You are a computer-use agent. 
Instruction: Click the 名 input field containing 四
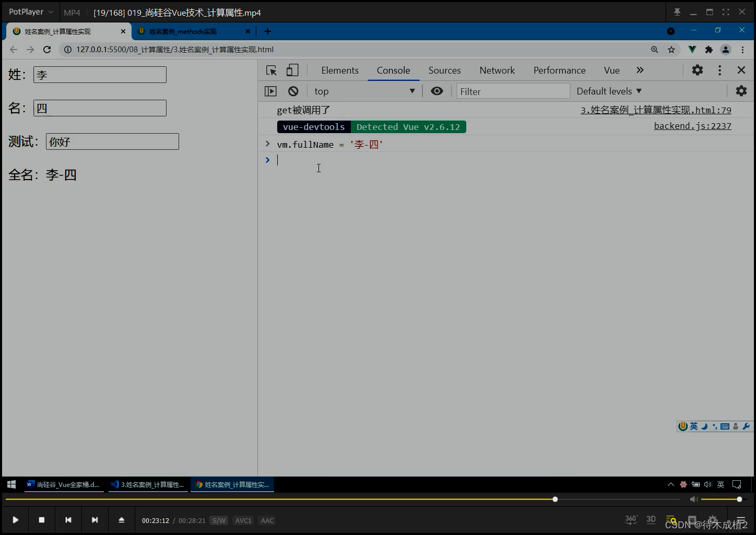coord(100,108)
